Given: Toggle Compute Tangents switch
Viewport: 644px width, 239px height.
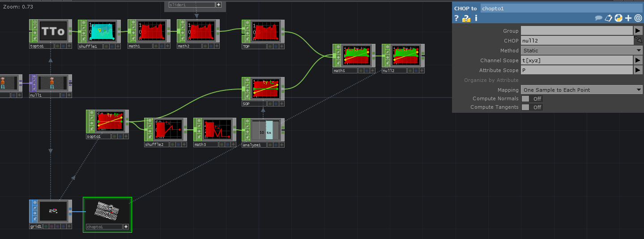Looking at the screenshot, I should (x=532, y=107).
